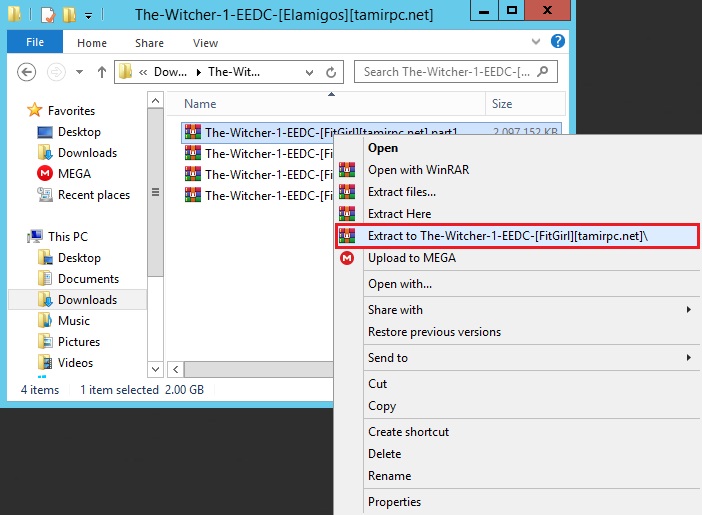Expand the Send to submenu arrow
This screenshot has height=515, width=702.
688,358
